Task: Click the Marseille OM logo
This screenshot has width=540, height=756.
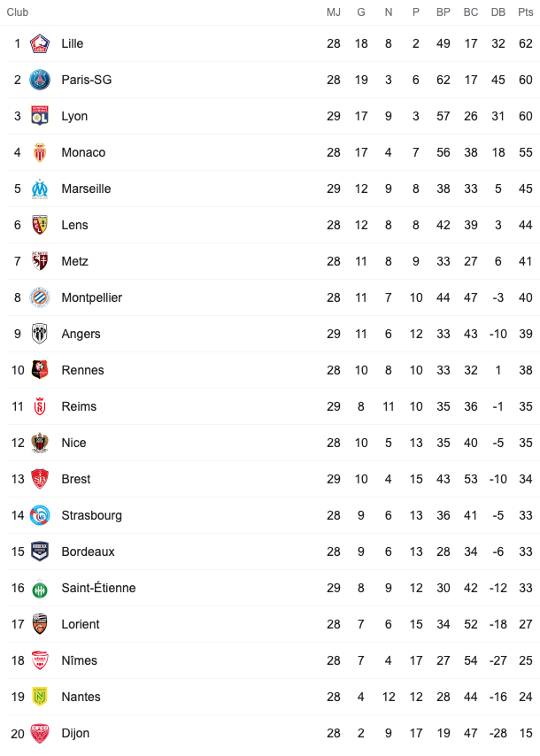Action: [x=40, y=189]
